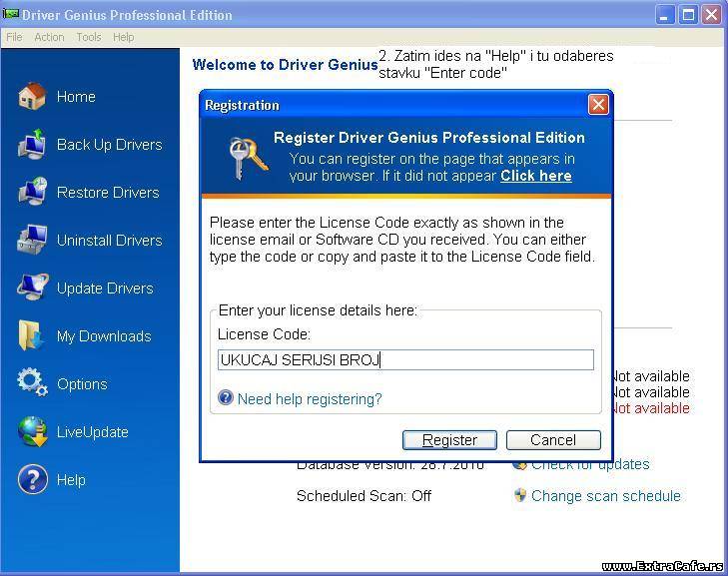Open the Tools menu

point(89,37)
